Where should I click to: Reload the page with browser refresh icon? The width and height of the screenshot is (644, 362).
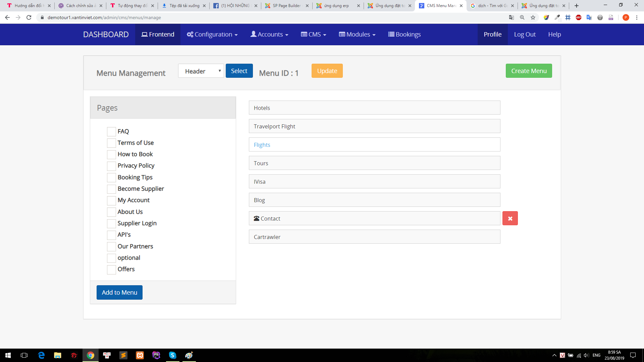[x=29, y=17]
